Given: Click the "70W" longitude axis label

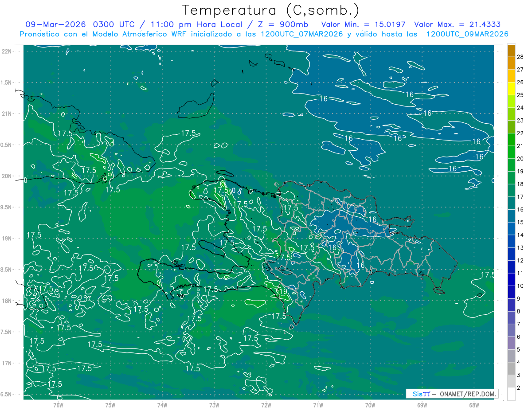Looking at the screenshot, I should click(370, 405).
